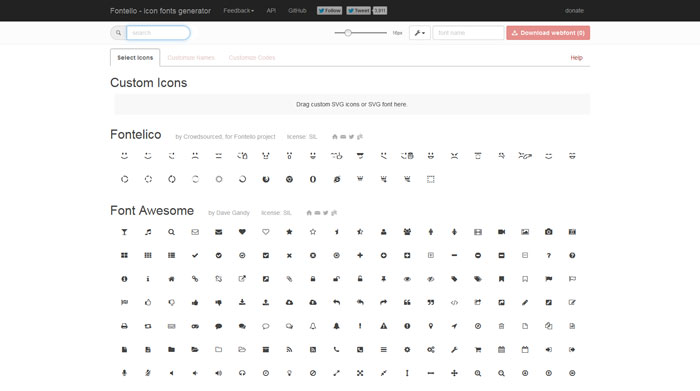Click the tweet count 3,311 badge

(380, 11)
